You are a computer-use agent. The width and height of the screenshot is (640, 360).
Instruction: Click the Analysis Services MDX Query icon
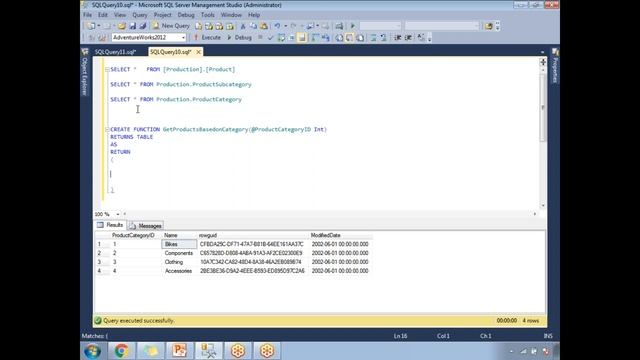point(209,26)
